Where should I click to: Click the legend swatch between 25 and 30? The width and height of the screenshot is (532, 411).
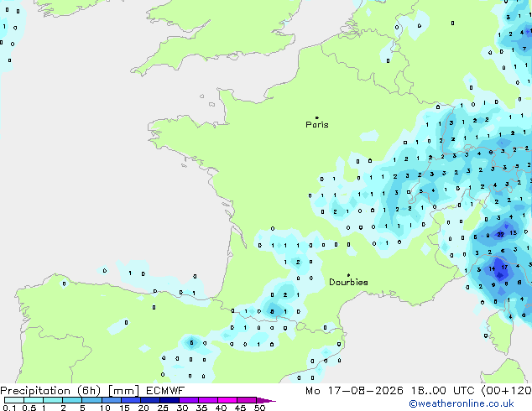pos(170,400)
